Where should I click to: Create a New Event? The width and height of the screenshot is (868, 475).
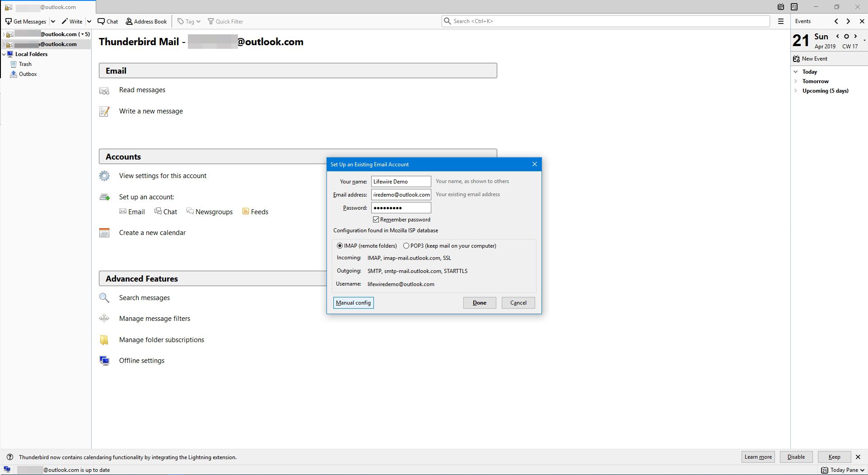click(811, 59)
